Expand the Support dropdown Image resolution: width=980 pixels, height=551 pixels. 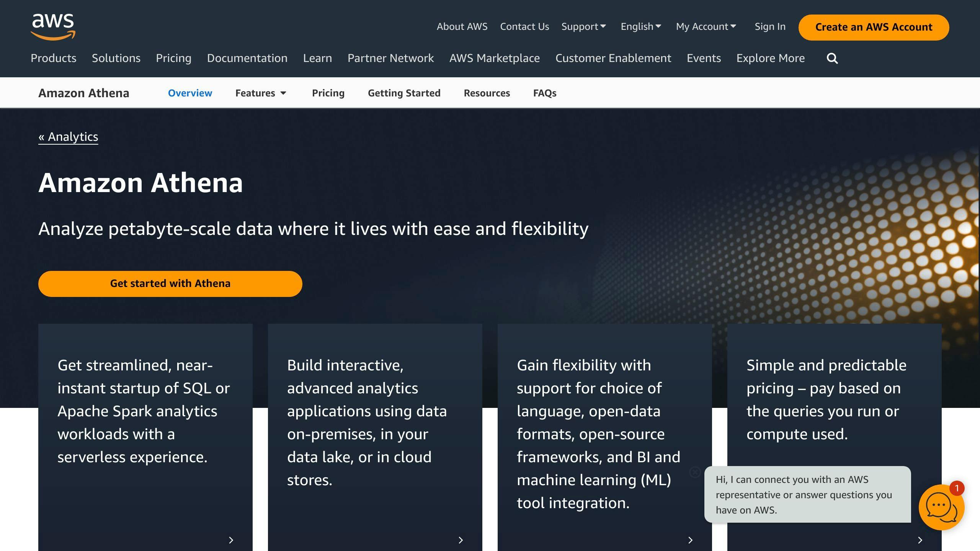pyautogui.click(x=584, y=26)
